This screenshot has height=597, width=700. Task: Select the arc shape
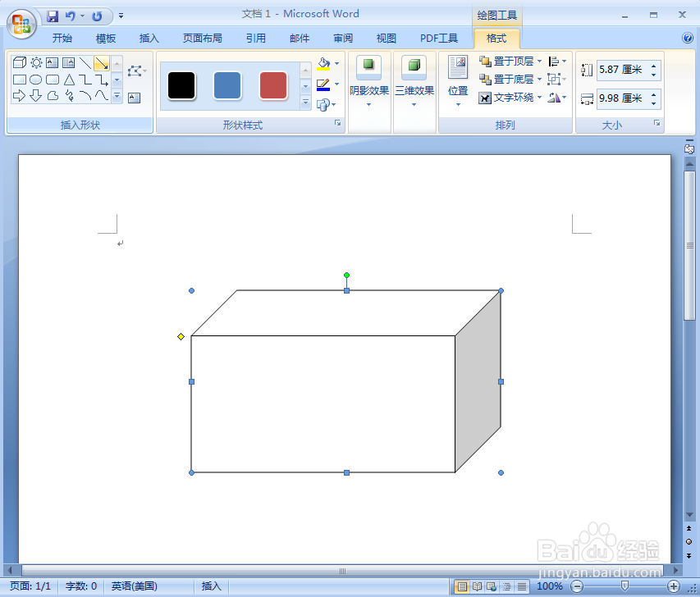85,95
